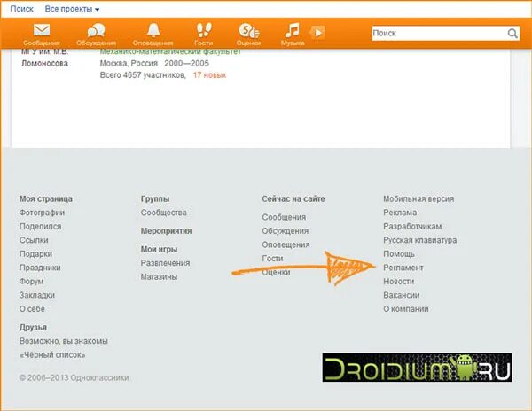This screenshot has height=411, width=532.
Task: Open Сейчас на сайте footer link
Action: pos(293,199)
